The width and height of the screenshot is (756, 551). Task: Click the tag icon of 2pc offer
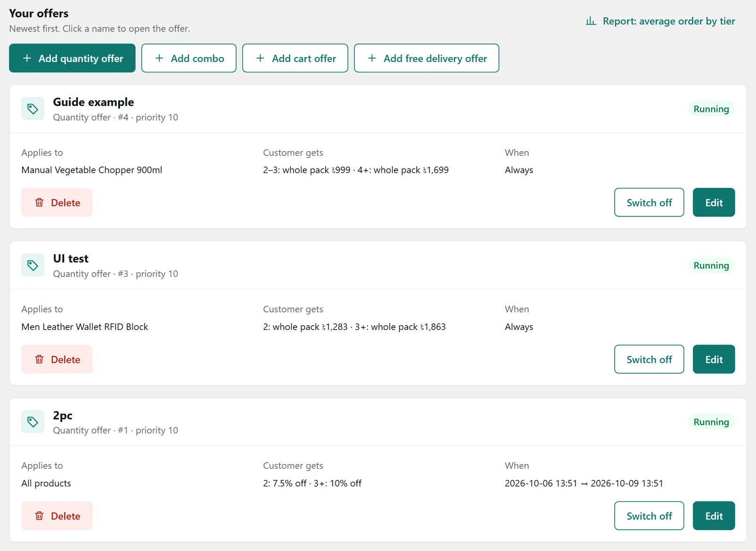[x=33, y=422]
